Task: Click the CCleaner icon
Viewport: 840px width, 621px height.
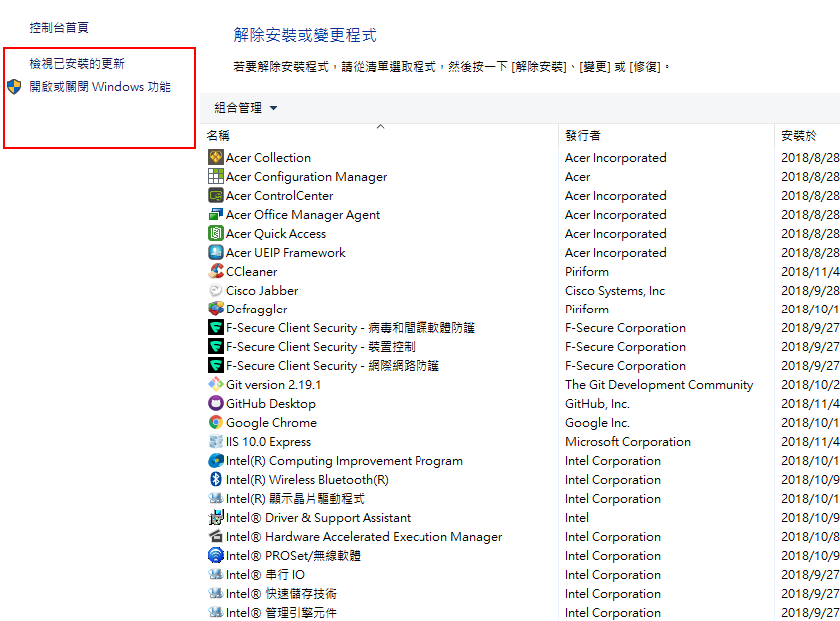Action: 216,271
